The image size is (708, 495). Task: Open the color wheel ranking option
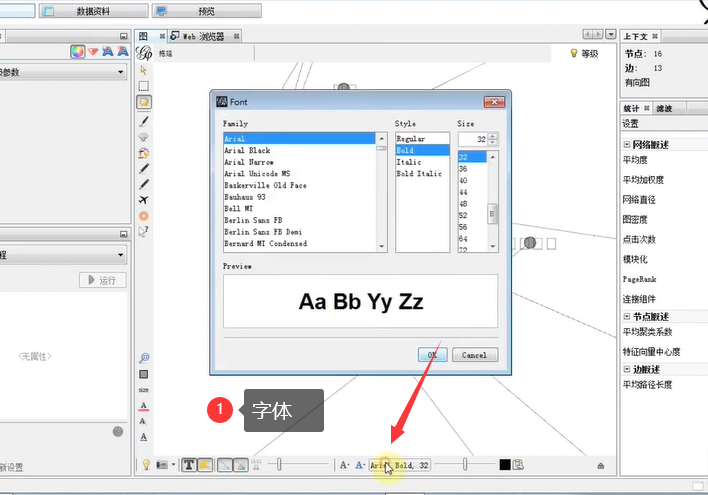pyautogui.click(x=77, y=51)
